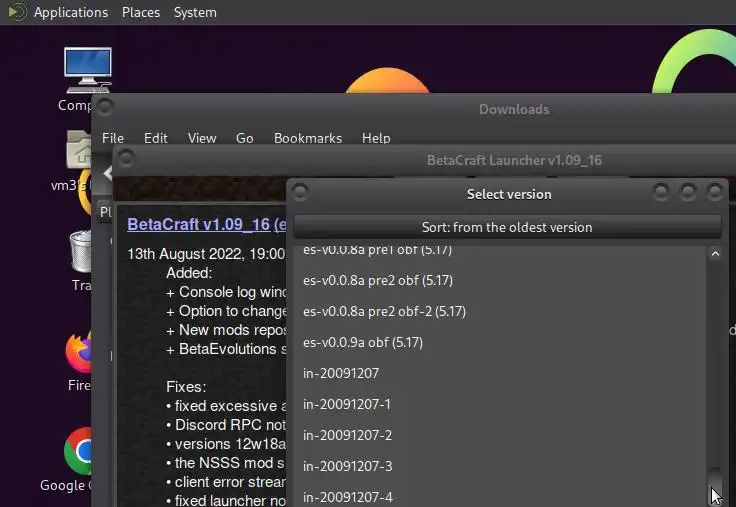Select version es-v0.0.8a pre2 obf-2 (5.17)
This screenshot has width=736, height=507.
[499, 311]
